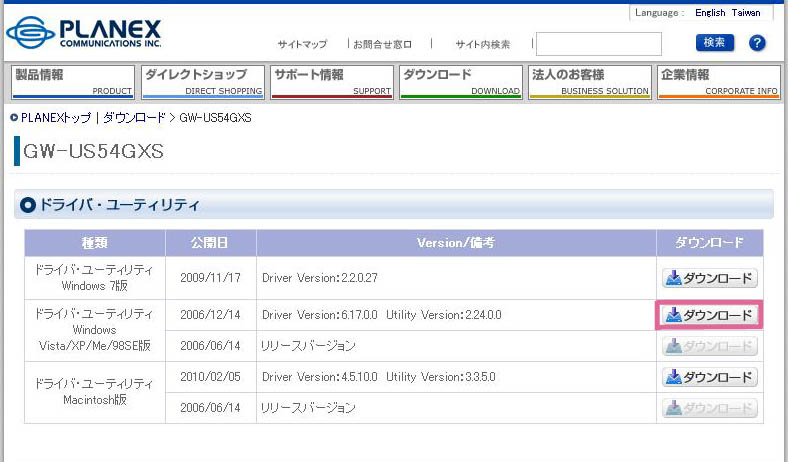788x462 pixels.
Task: Click the date 2006/12/14
Action: [x=210, y=315]
